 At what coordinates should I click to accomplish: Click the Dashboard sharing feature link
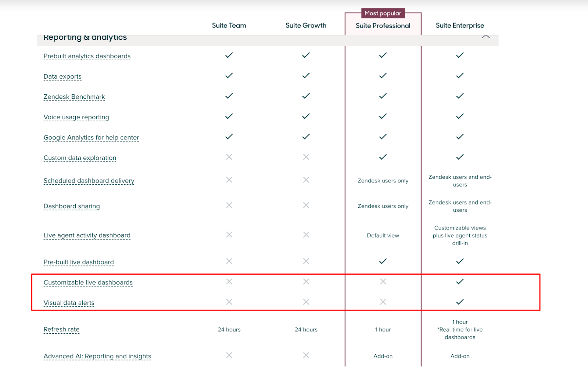72,206
